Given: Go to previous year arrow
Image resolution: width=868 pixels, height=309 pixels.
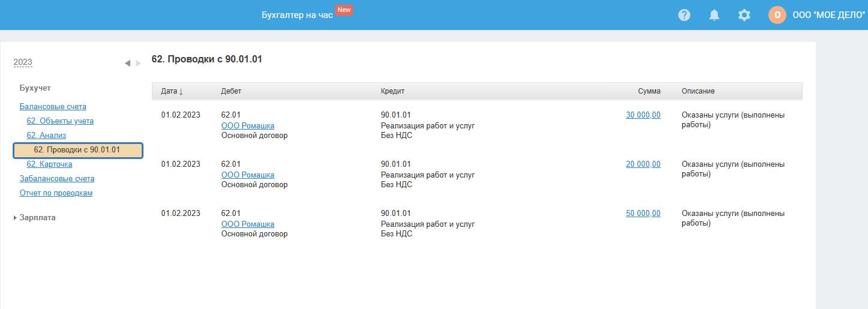Looking at the screenshot, I should click(x=127, y=63).
